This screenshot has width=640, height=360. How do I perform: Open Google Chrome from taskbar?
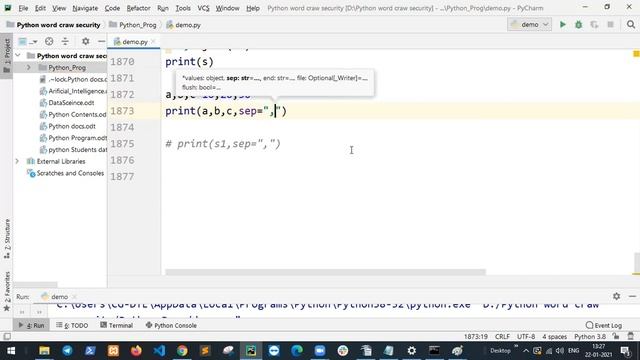coord(182,351)
